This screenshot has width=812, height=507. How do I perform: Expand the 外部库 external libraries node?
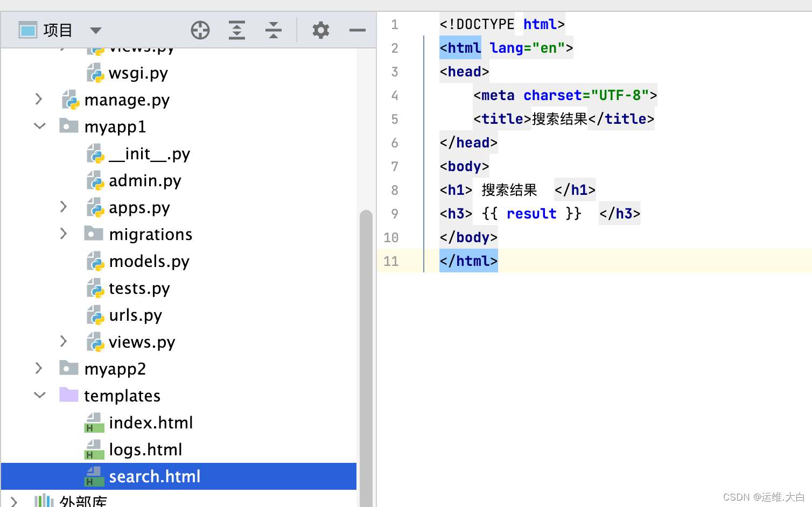[x=15, y=502]
